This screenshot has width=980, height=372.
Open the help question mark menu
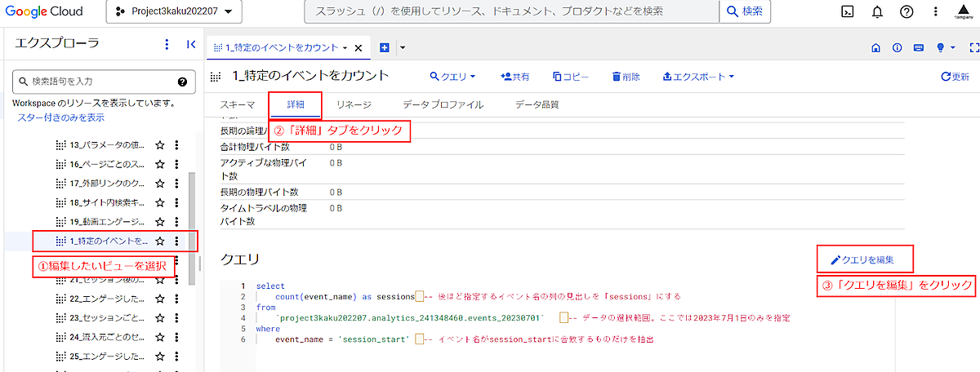906,11
